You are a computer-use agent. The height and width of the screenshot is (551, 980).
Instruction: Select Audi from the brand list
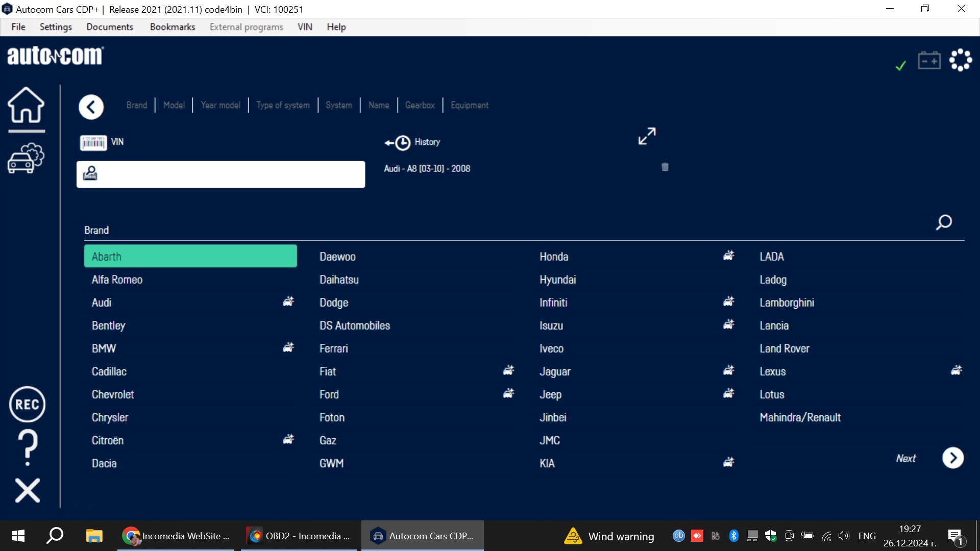pos(102,303)
